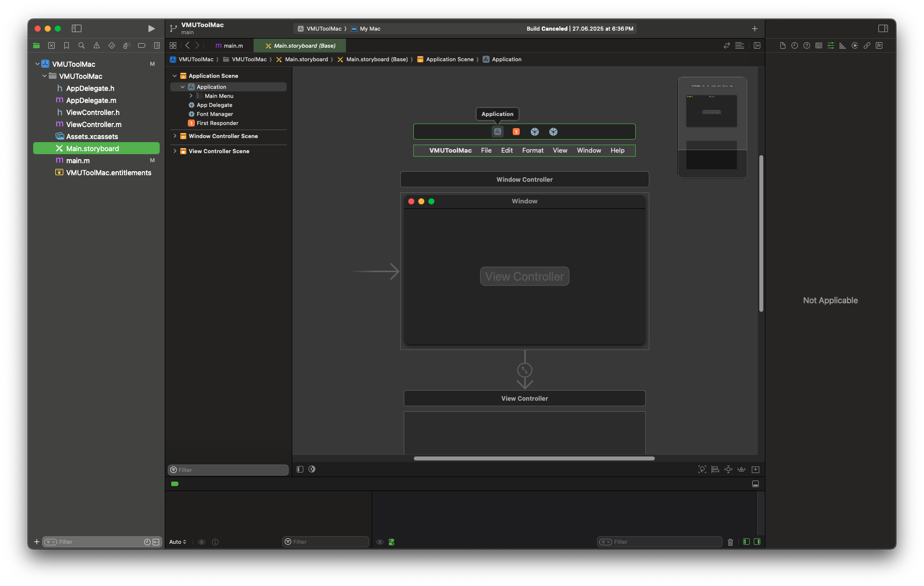Image resolution: width=924 pixels, height=586 pixels.
Task: Expand the Window Controller Scene
Action: coord(175,136)
